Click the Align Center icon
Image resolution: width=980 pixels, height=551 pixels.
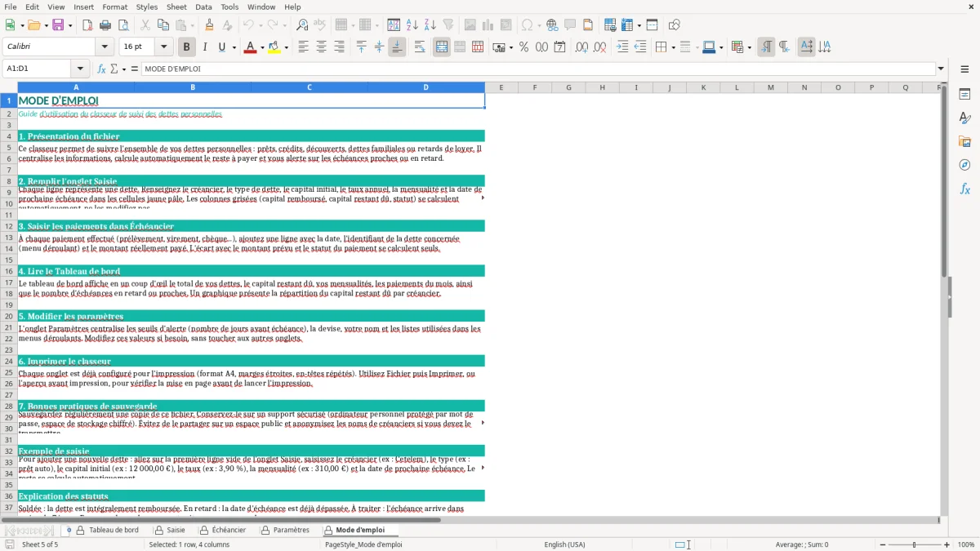[321, 47]
